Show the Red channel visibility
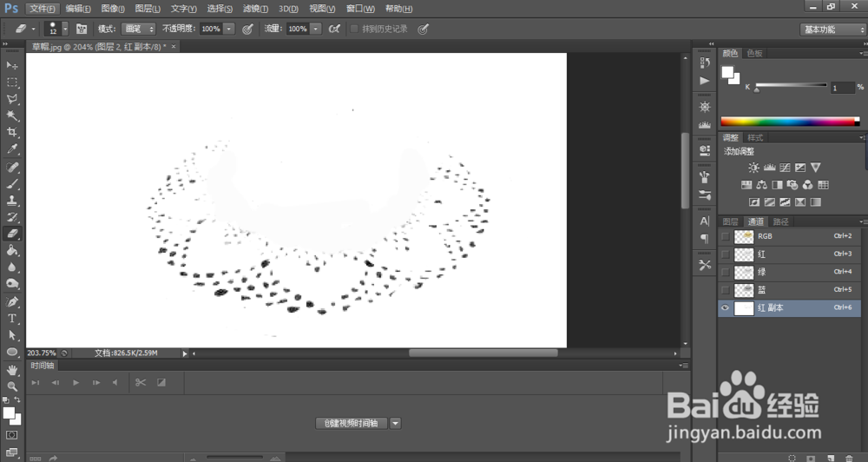 [x=725, y=254]
